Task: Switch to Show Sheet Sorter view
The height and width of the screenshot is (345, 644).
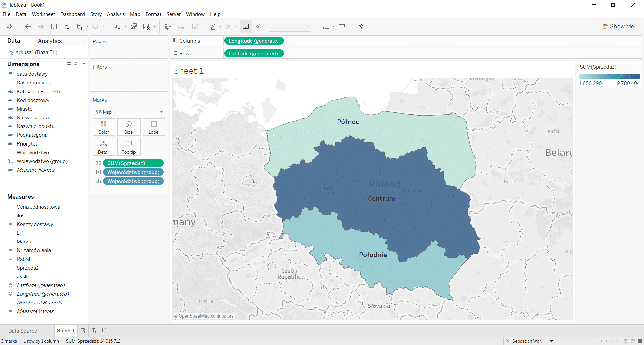Action: click(x=625, y=341)
